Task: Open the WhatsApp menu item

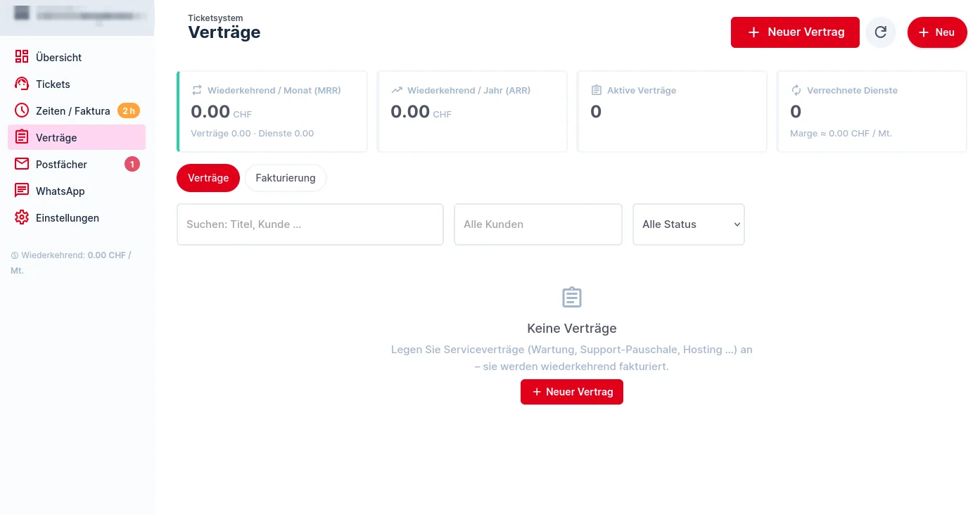Action: 77,191
